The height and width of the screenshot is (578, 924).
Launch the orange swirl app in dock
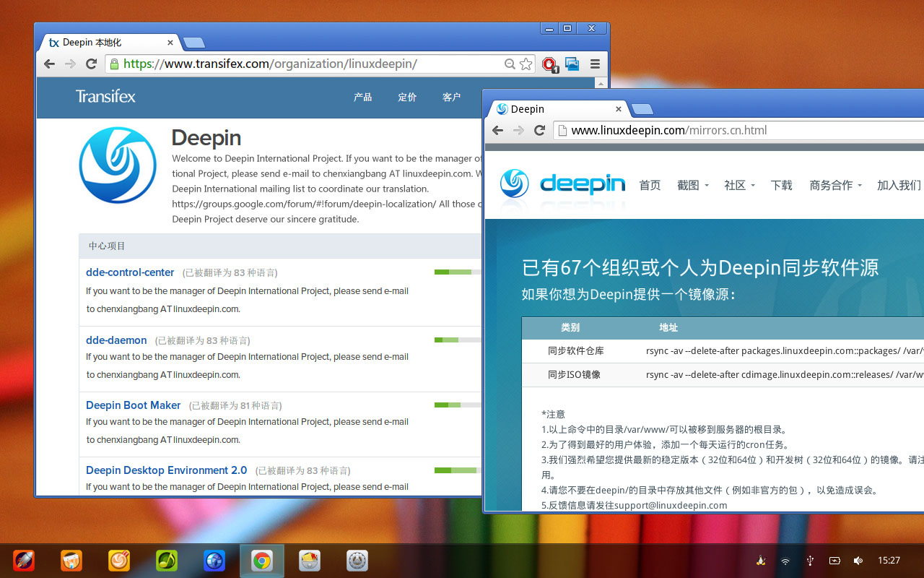(119, 560)
